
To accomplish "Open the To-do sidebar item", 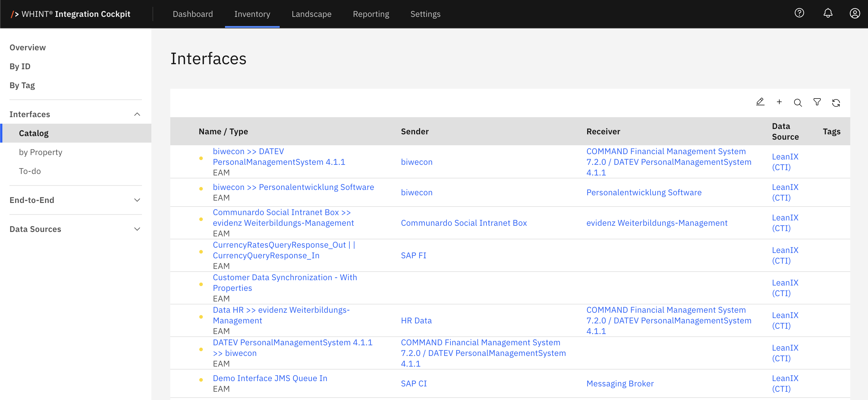I will coord(30,171).
